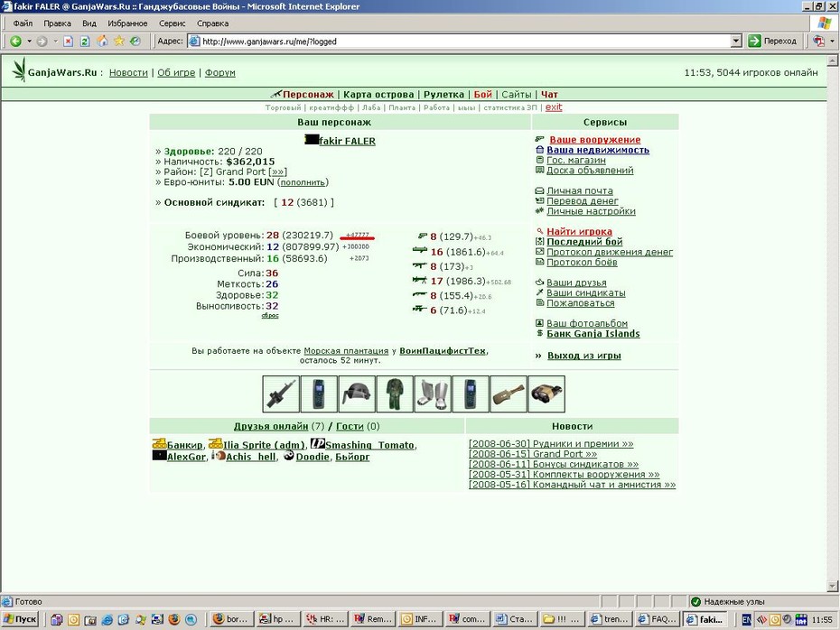Open the Рулетка section link

pyautogui.click(x=443, y=94)
